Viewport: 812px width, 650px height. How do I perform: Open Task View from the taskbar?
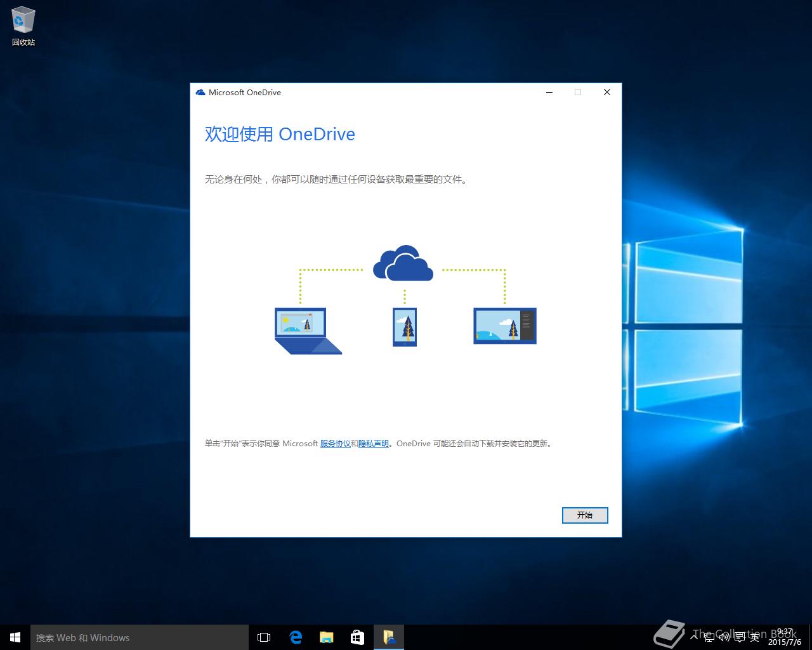point(264,637)
